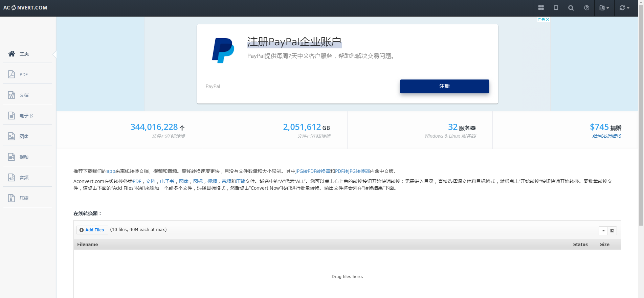
Task: Click the 压缩 link in description paragraph
Action: pyautogui.click(x=241, y=181)
